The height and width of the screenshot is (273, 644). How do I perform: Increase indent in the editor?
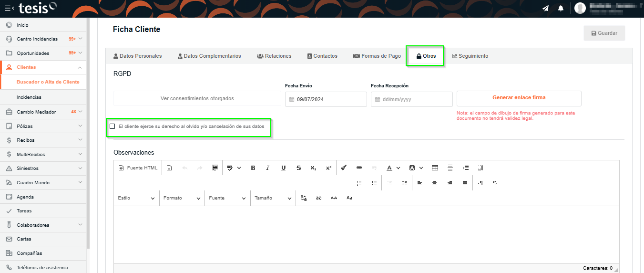point(405,183)
